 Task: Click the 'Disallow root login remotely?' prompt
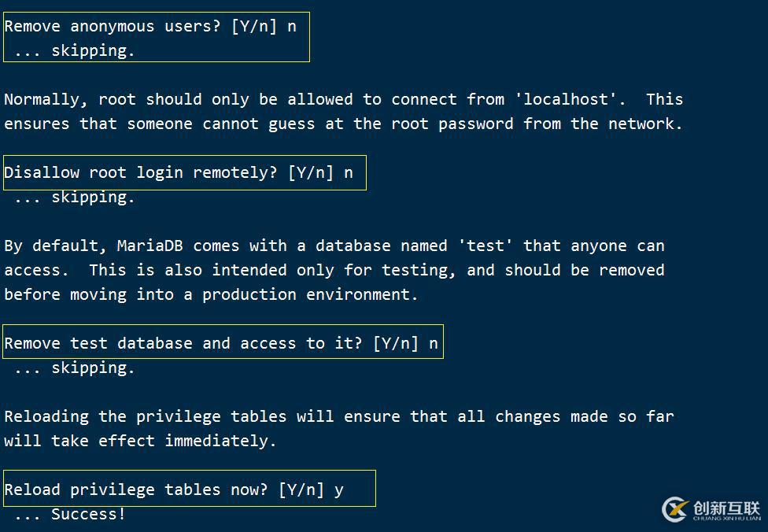pyautogui.click(x=140, y=172)
